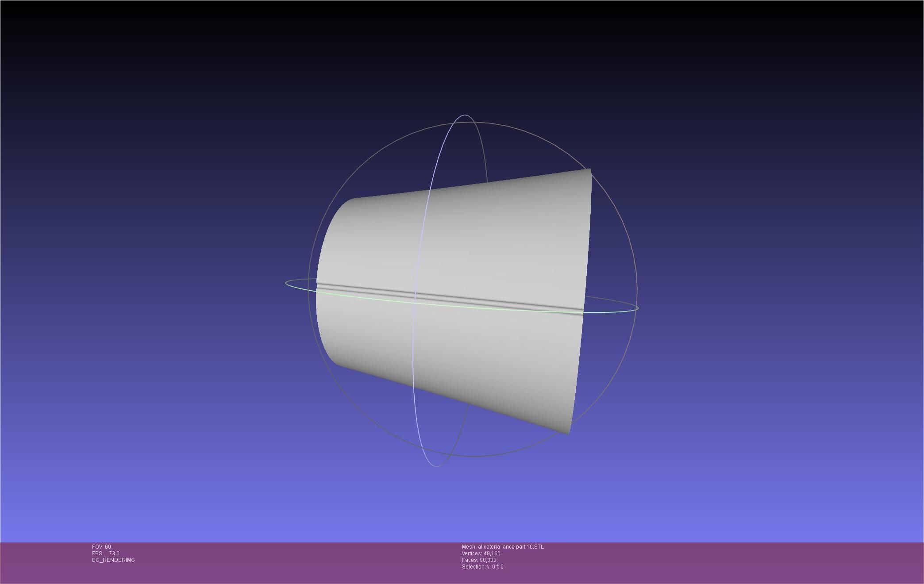Click the mesh filename aliceteria lance part 10.STL

[x=503, y=547]
